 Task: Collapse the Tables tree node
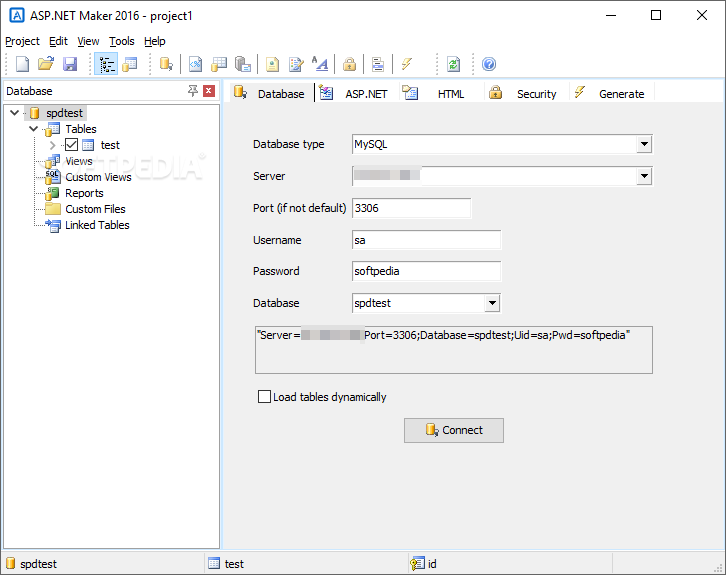click(x=33, y=129)
